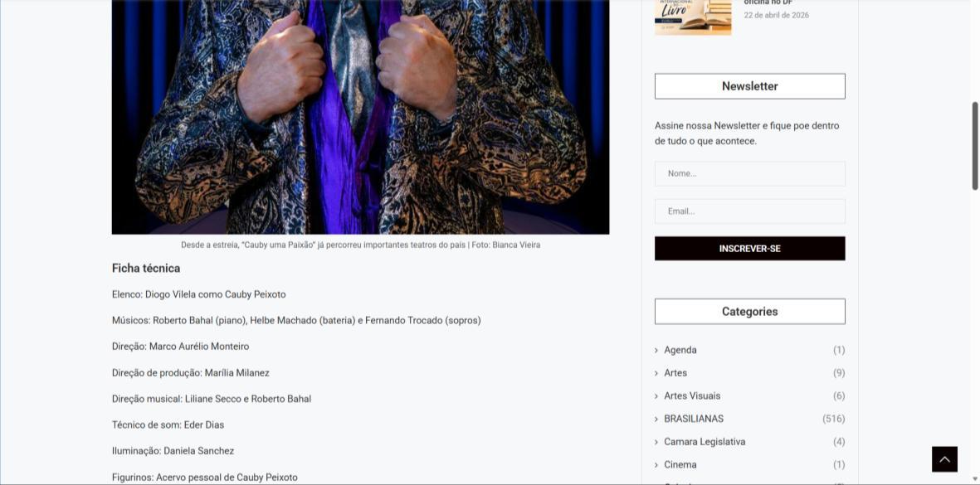Click the page vertical scrollbar thumb

974,145
